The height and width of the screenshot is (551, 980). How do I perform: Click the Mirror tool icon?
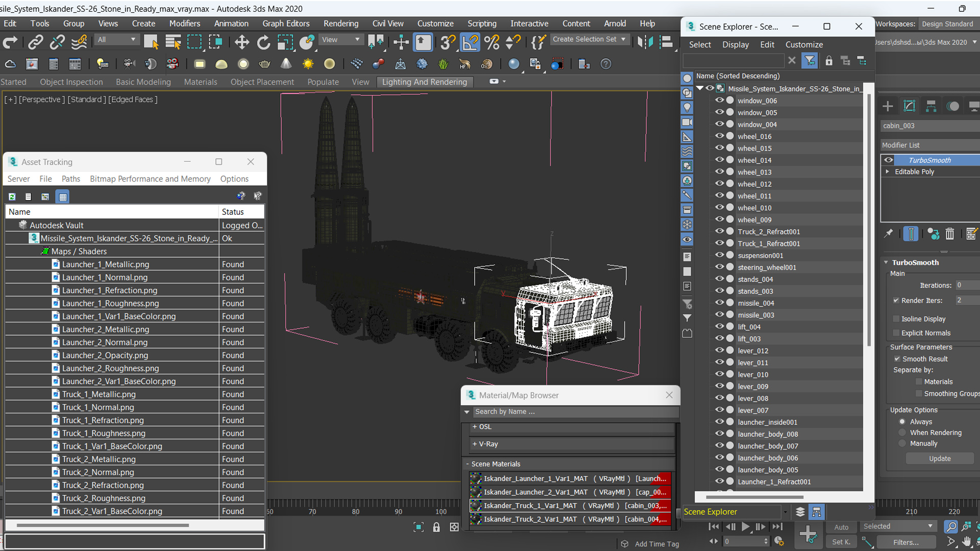[645, 42]
